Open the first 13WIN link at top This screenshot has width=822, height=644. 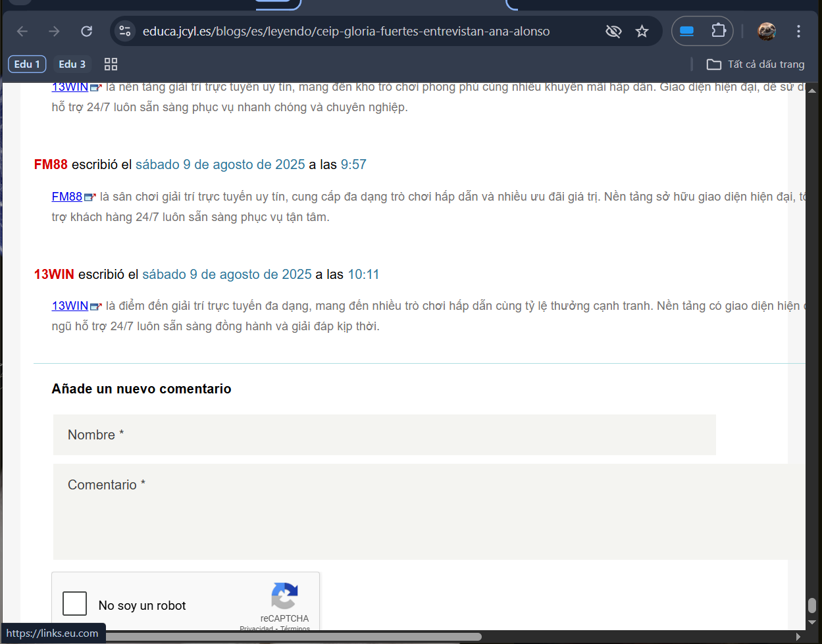click(x=70, y=87)
